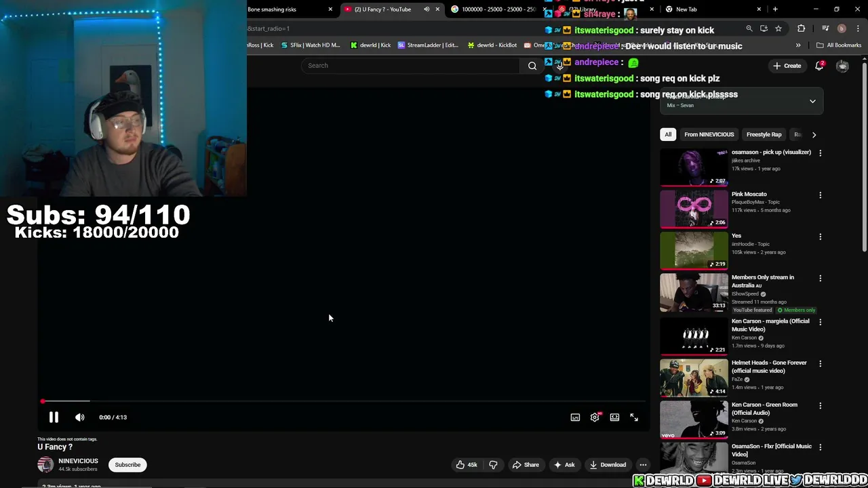The image size is (868, 488).
Task: Open a new browser tab with plus button
Action: (775, 9)
